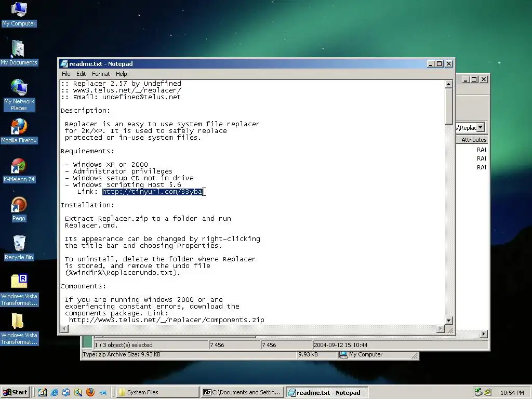
Task: Switch to 7-Zip C:\Documents and Settin... taskbar button
Action: pos(242,393)
